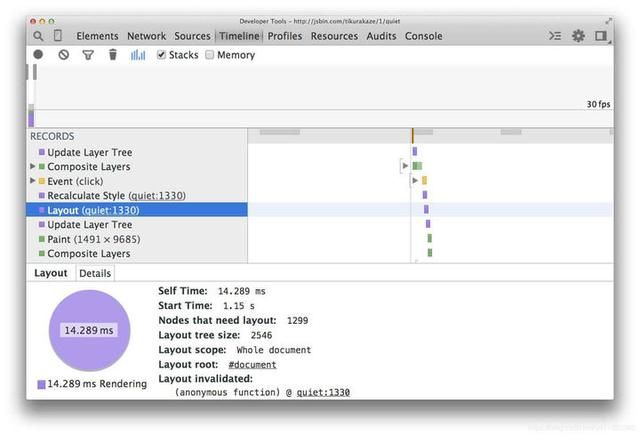Enable the Memory checkbox
640x436 pixels.
click(210, 55)
